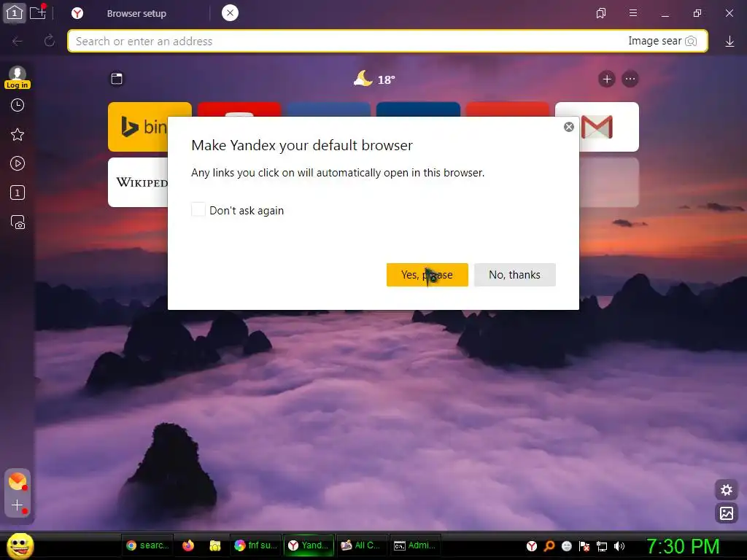This screenshot has width=747, height=560.
Task: Open Yandex Mail icon in sidebar
Action: pyautogui.click(x=18, y=481)
